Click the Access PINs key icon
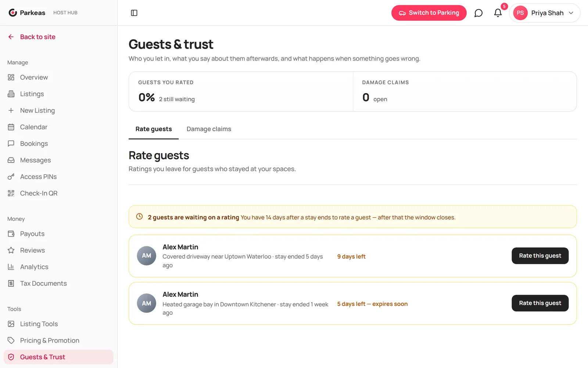 (x=11, y=177)
